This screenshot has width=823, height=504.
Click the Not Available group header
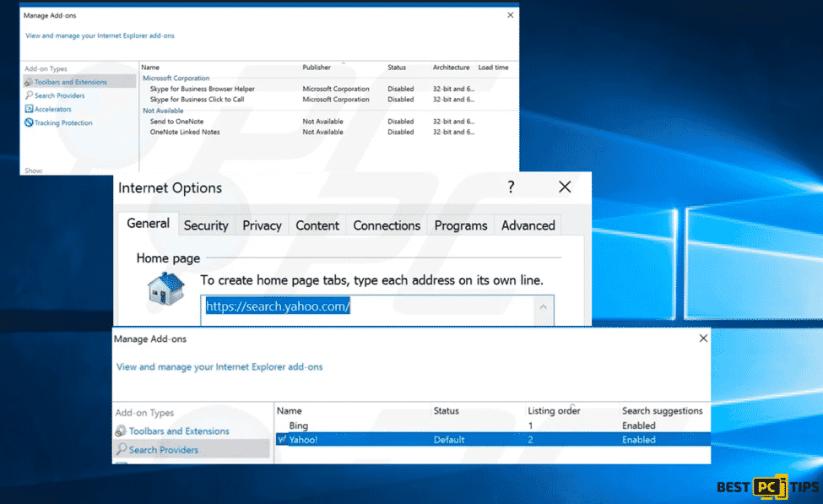point(163,111)
